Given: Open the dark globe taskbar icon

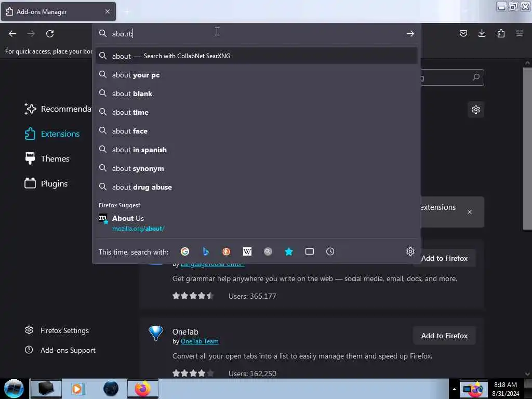Looking at the screenshot, I should click(111, 389).
